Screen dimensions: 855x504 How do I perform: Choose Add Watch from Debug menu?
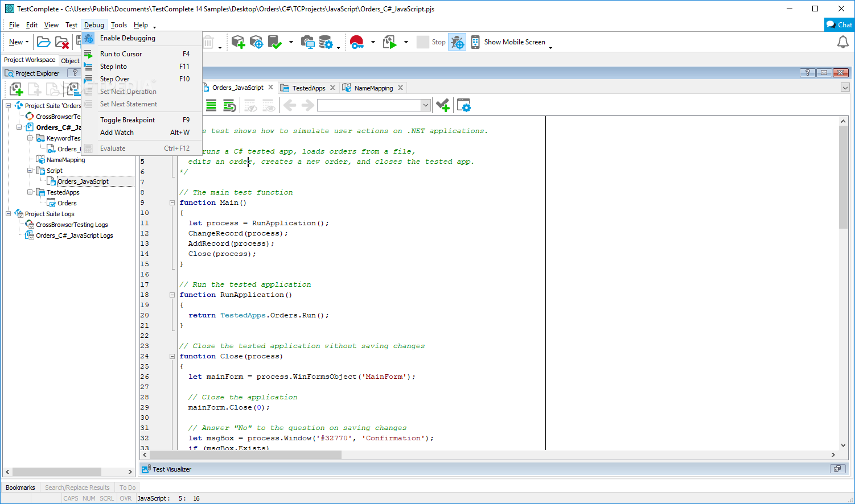(142, 133)
